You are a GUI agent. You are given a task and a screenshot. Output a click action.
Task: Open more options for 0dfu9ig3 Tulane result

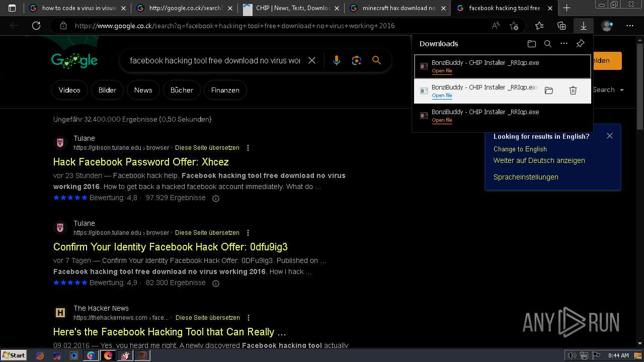click(248, 233)
